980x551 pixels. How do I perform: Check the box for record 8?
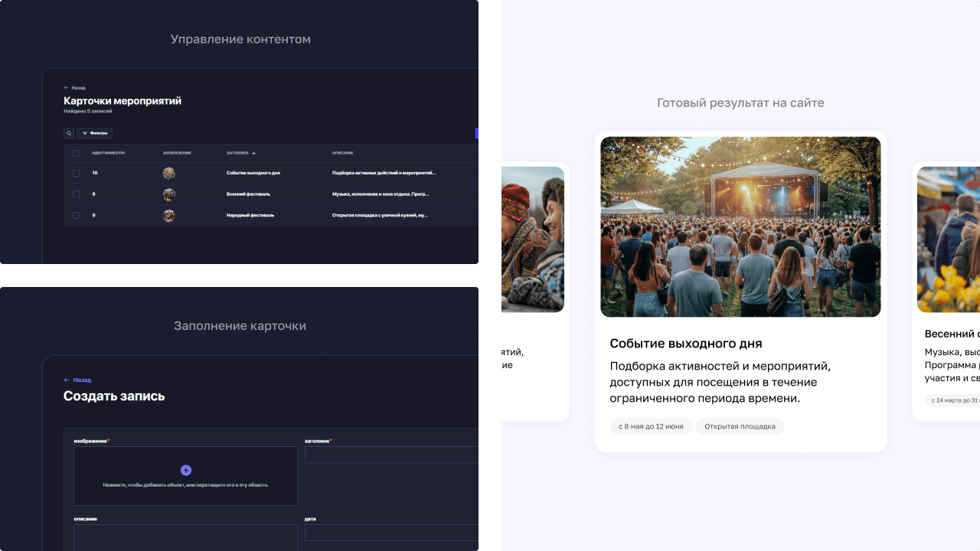click(77, 194)
